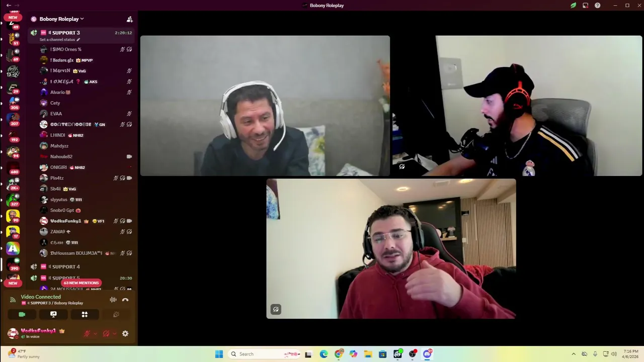The height and width of the screenshot is (362, 644).
Task: Click the bottom NEW servers pill
Action: (x=13, y=283)
